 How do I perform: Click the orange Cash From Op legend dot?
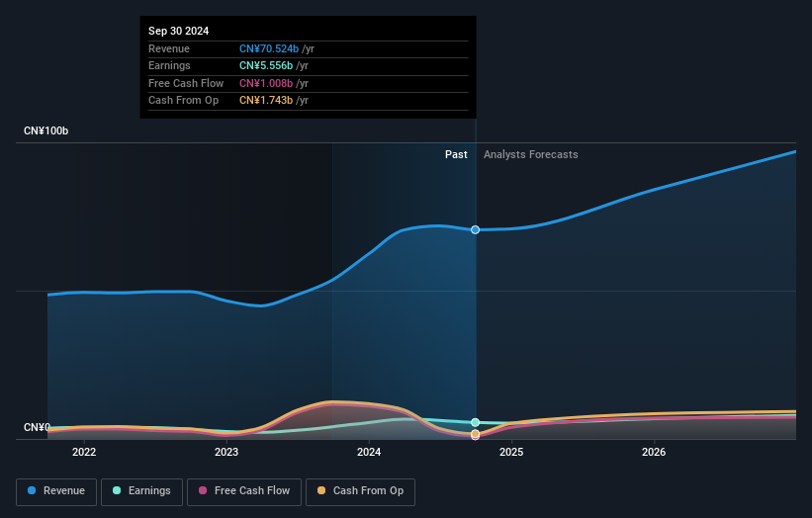tap(321, 490)
